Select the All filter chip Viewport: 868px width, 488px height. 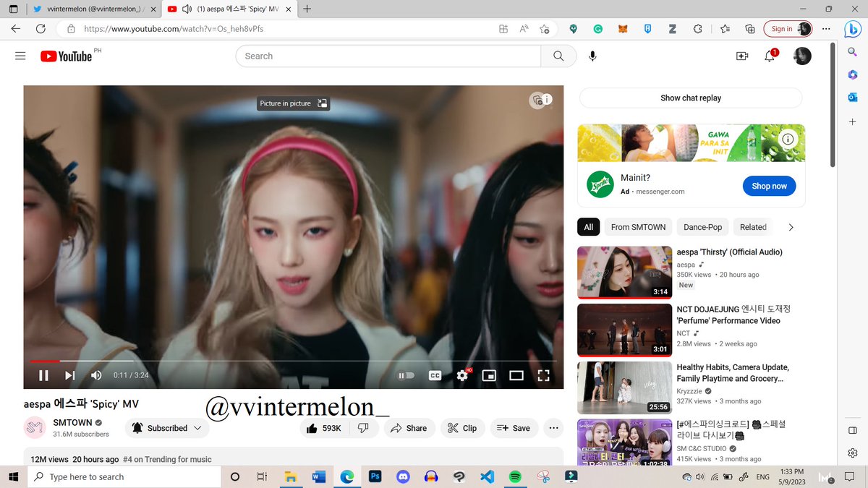pos(588,227)
